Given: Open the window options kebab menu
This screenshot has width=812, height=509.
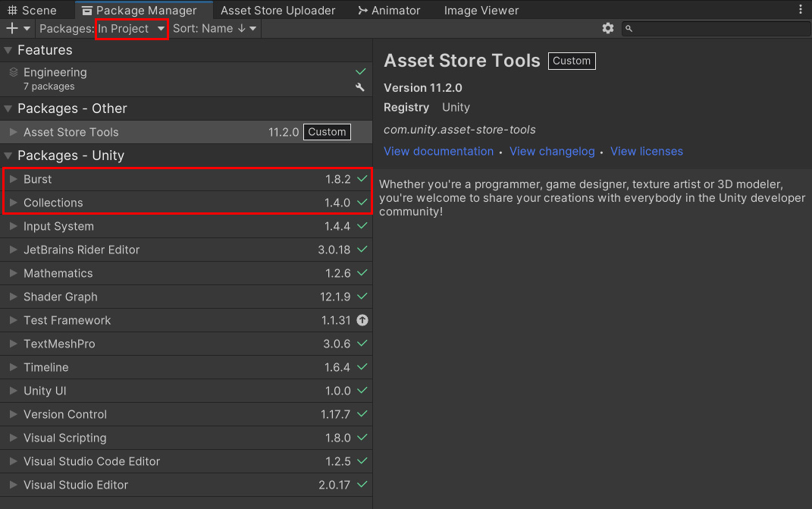Looking at the screenshot, I should (x=800, y=9).
